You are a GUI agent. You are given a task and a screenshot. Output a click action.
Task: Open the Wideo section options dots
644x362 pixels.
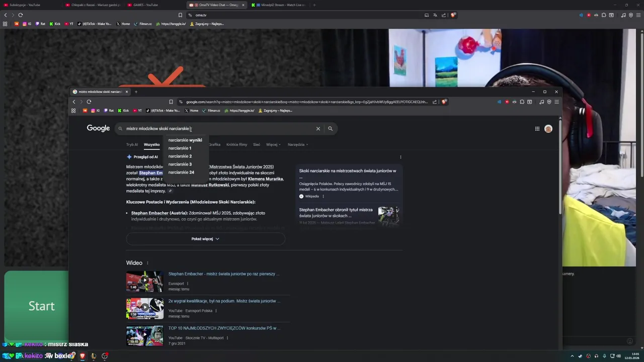click(147, 263)
